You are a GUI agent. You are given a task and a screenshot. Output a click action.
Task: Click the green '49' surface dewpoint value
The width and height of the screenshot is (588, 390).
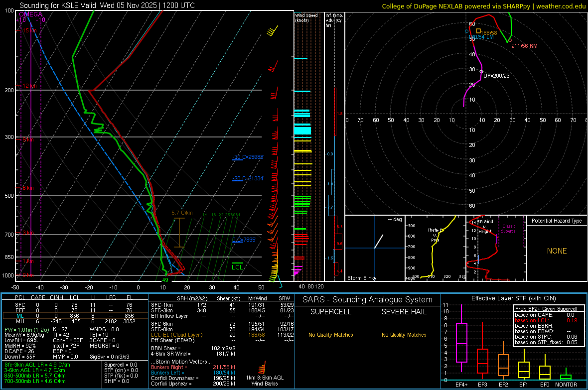tap(165, 280)
